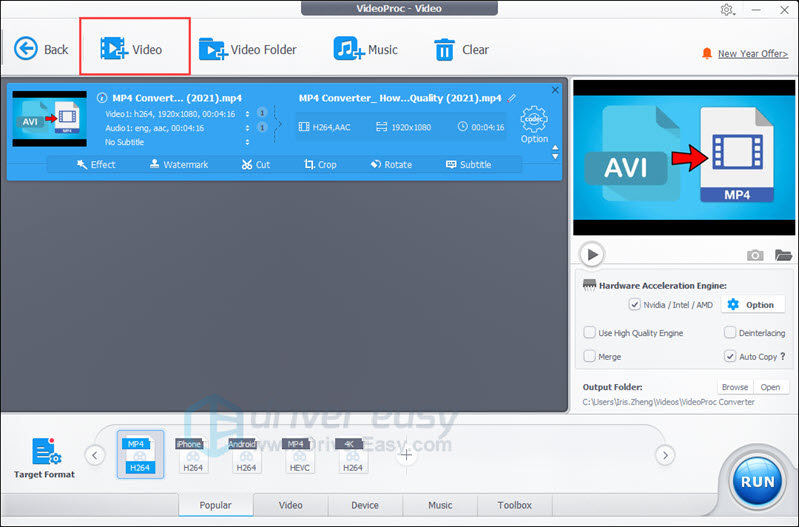Open the snapshot folder icon
Screen dimensions: 799x527
[783, 255]
